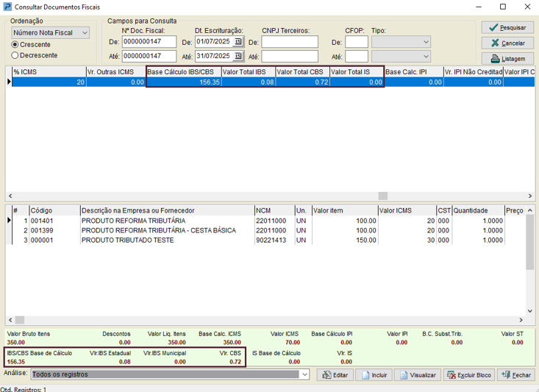
Task: Click the Visualizar document button
Action: pos(417,375)
